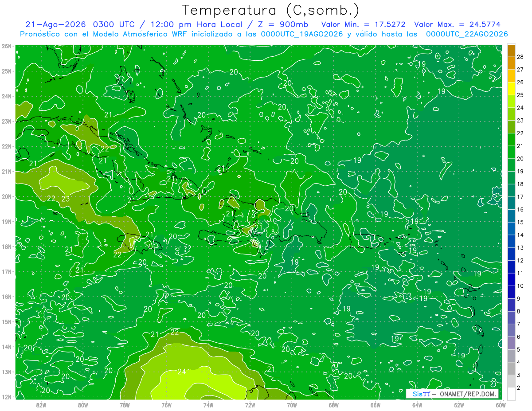Click the '26N' latitude axis label
The image size is (532, 411).
(7, 46)
